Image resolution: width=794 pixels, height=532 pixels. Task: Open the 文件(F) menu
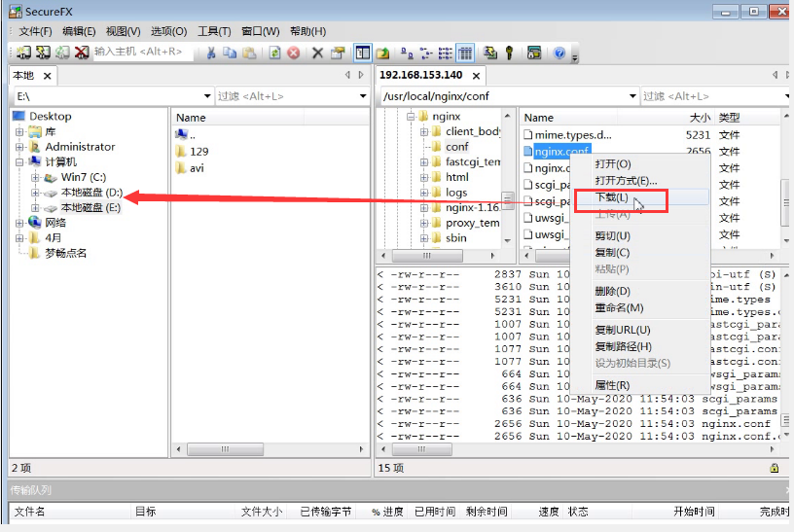pos(35,31)
